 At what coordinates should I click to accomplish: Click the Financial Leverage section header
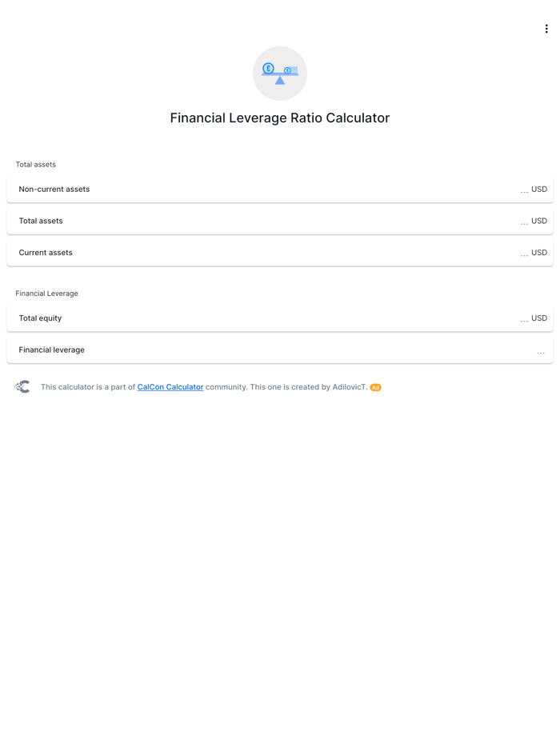pyautogui.click(x=46, y=293)
